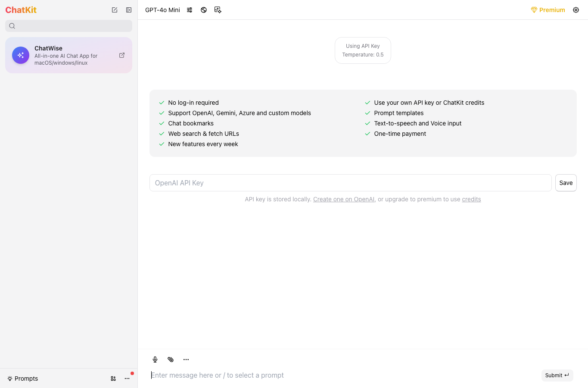This screenshot has width=588, height=388.
Task: Open the credits link
Action: click(471, 199)
